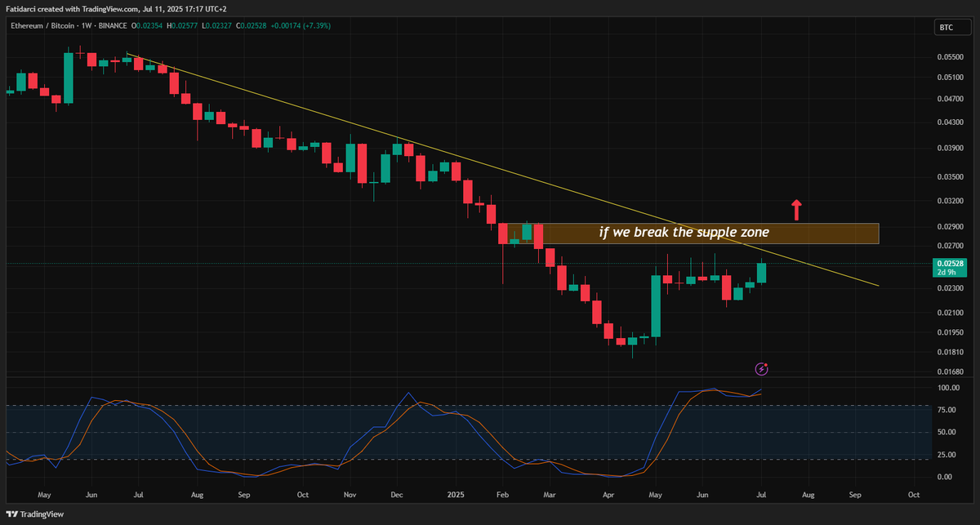Screen dimensions: 980x525
Task: Click the percentage change (+7.39%) value
Action: click(315, 26)
